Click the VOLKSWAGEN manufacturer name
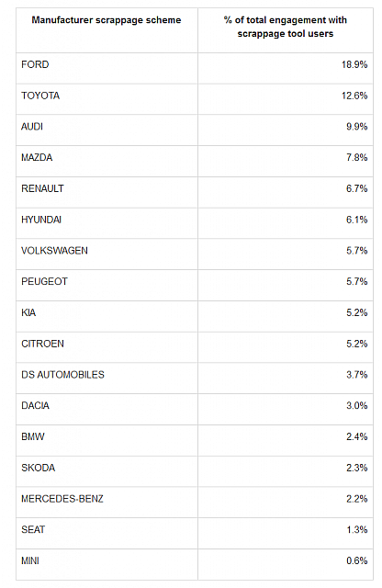 (x=55, y=251)
